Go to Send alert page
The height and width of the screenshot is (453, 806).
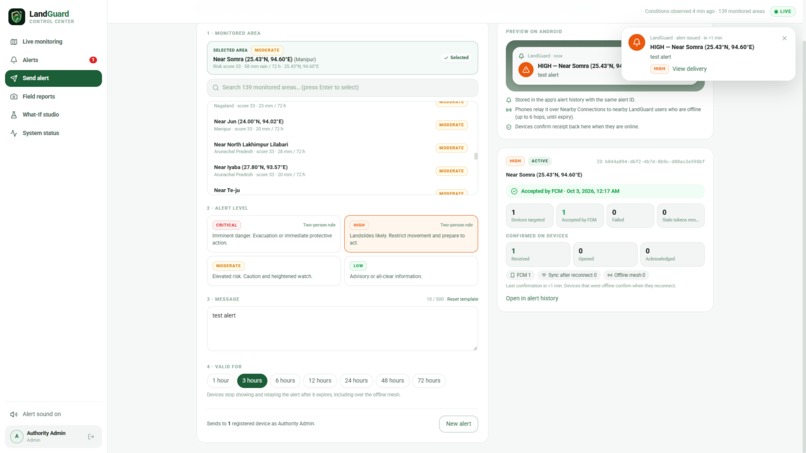53,78
